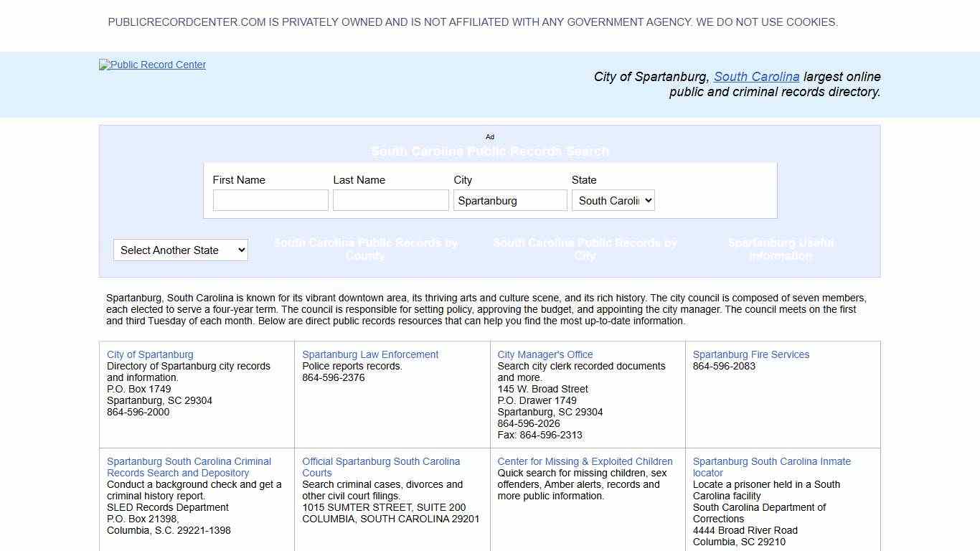Open the City Manager's Office link
980x551 pixels.
click(545, 354)
